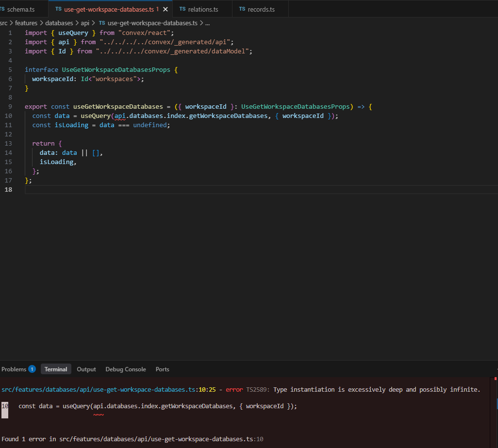Select the Terminal panel tab
This screenshot has width=498, height=448.
click(x=56, y=369)
